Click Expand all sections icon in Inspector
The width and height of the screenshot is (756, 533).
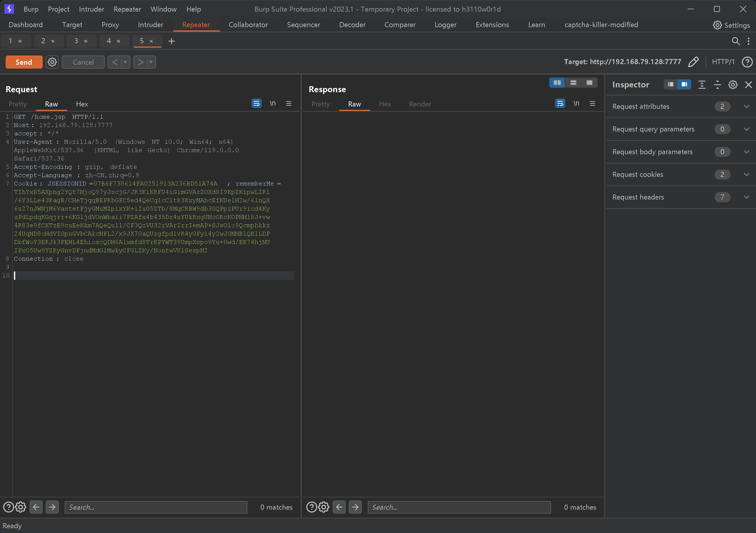[702, 85]
